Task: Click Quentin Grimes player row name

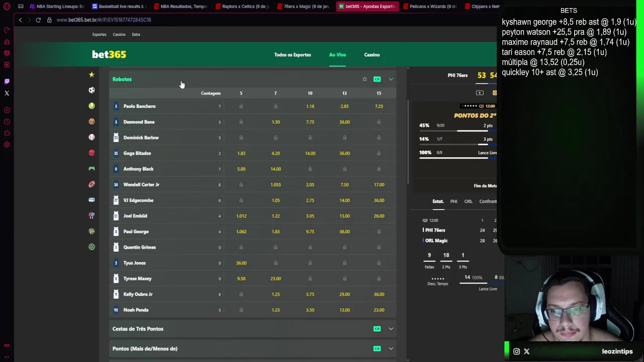Action: (x=139, y=247)
